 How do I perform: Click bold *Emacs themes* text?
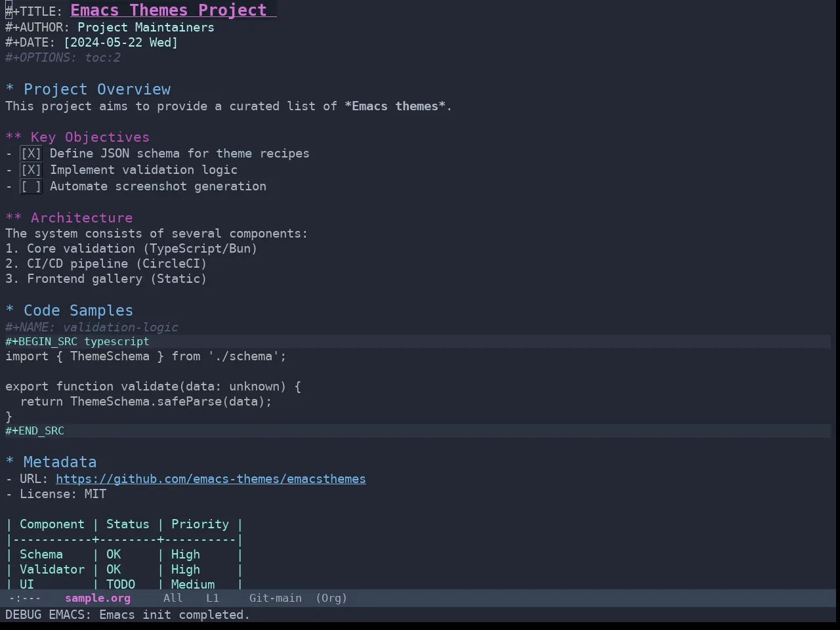pyautogui.click(x=395, y=106)
